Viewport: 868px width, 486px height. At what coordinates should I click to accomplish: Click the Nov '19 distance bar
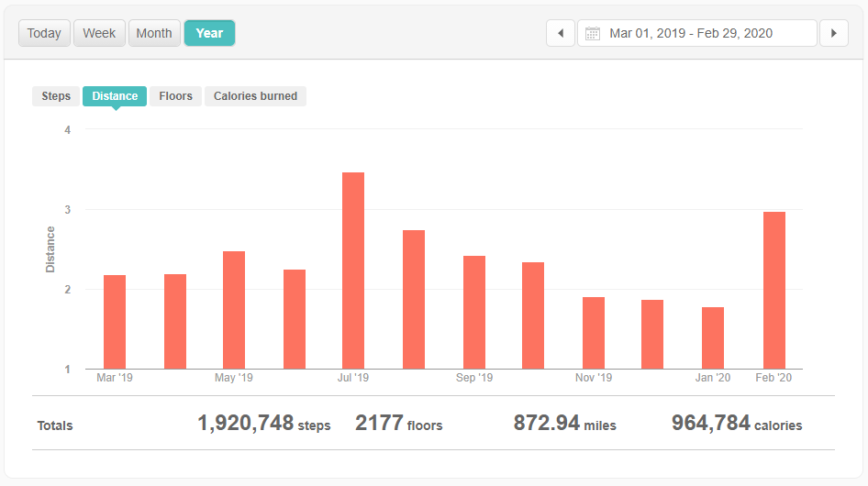click(x=594, y=333)
